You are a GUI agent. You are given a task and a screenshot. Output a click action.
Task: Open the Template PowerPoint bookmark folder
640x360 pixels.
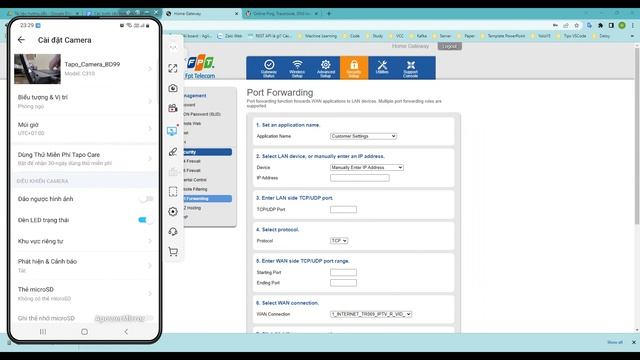pos(503,36)
